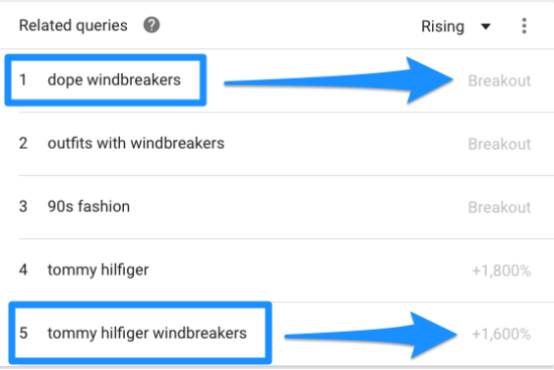
Task: Click rank number 4 in the list
Action: pos(23,270)
